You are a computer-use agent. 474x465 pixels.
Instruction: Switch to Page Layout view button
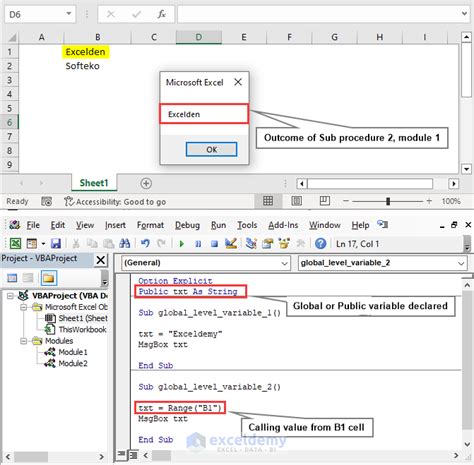pos(296,201)
